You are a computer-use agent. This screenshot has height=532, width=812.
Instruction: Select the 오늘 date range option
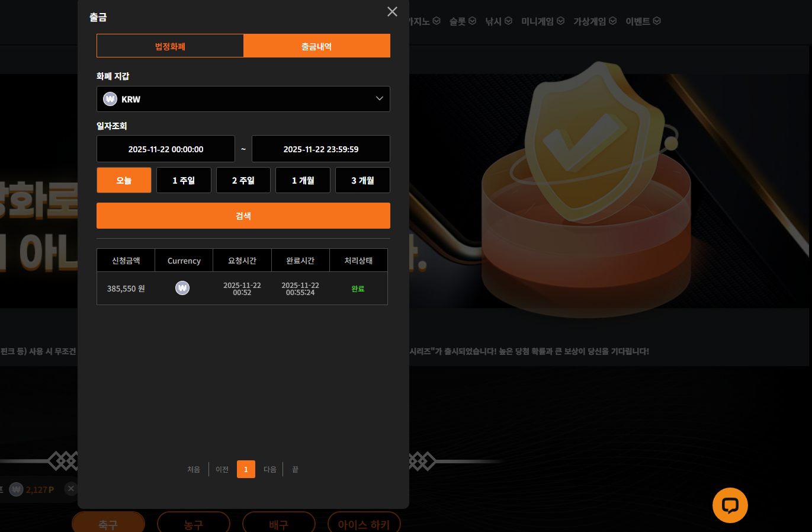(x=124, y=180)
